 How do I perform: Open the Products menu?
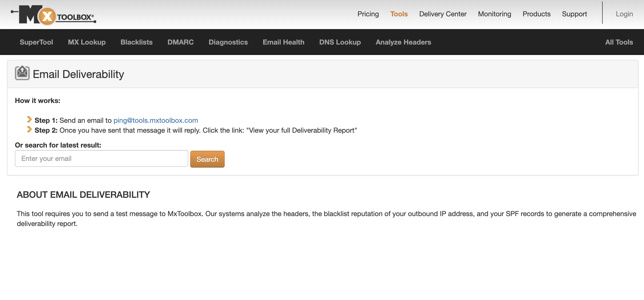click(536, 14)
